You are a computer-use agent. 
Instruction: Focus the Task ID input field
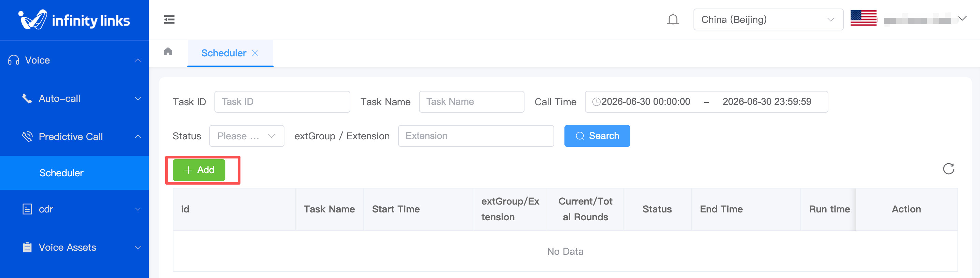click(x=282, y=101)
